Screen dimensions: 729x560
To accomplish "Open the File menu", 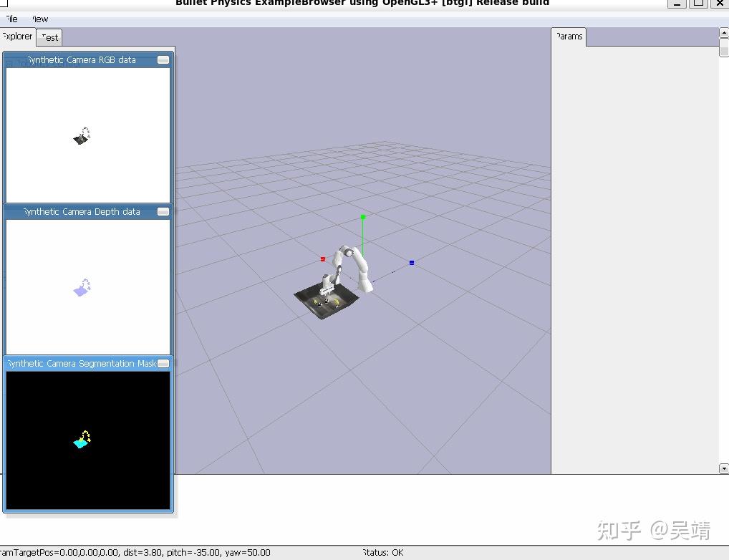I will click(10, 19).
